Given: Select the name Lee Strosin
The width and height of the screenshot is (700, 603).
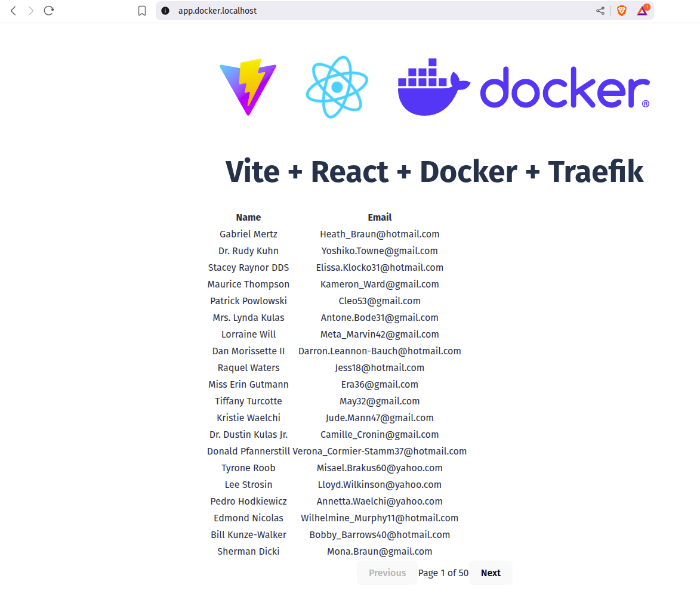Looking at the screenshot, I should point(248,484).
